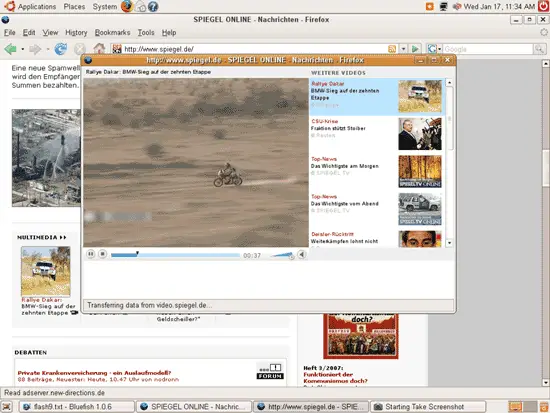Open the System menu
The width and height of the screenshot is (550, 413).
[x=105, y=7]
